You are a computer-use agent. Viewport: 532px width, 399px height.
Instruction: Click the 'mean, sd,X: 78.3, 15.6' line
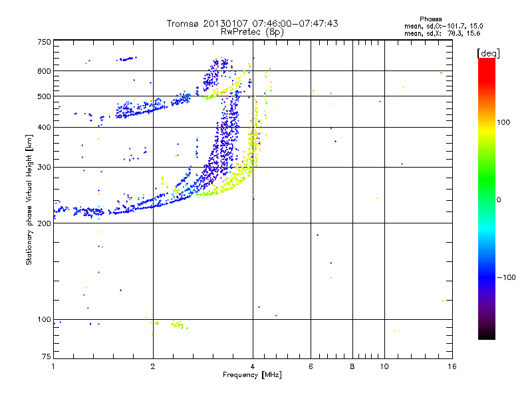[442, 33]
